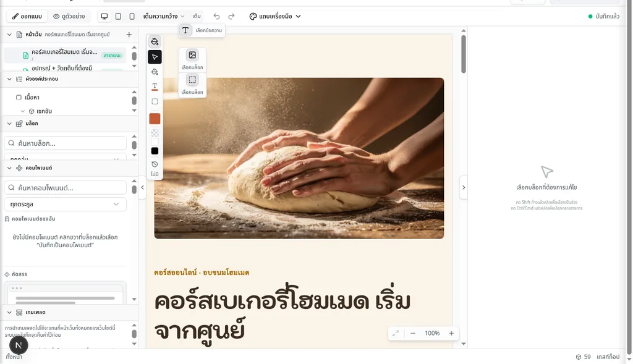Click the dashed-box เลือกบล็อก chip
The height and width of the screenshot is (364, 633).
[192, 85]
